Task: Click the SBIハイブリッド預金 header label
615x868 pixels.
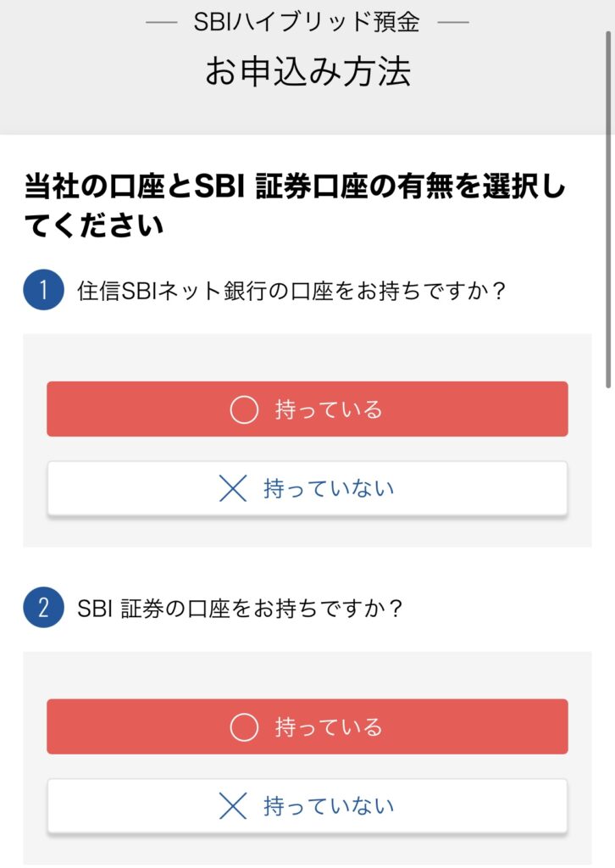Action: pyautogui.click(x=307, y=23)
